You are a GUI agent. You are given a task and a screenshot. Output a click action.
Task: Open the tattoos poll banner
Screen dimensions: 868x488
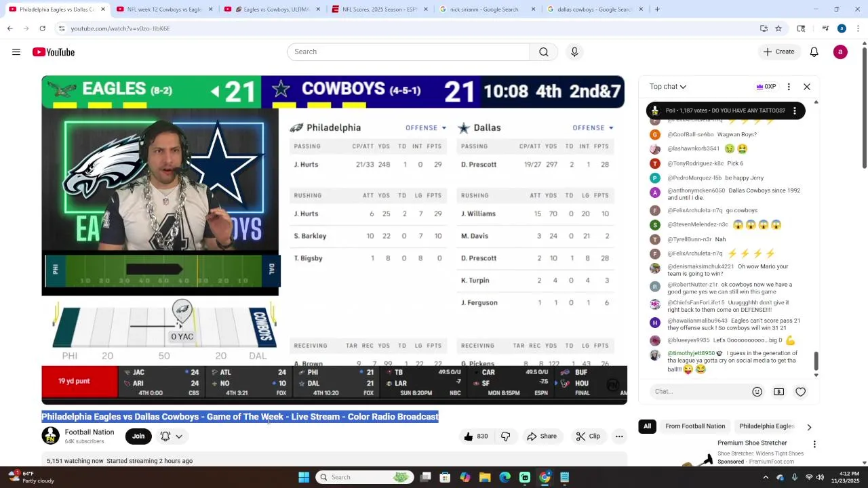coord(726,110)
